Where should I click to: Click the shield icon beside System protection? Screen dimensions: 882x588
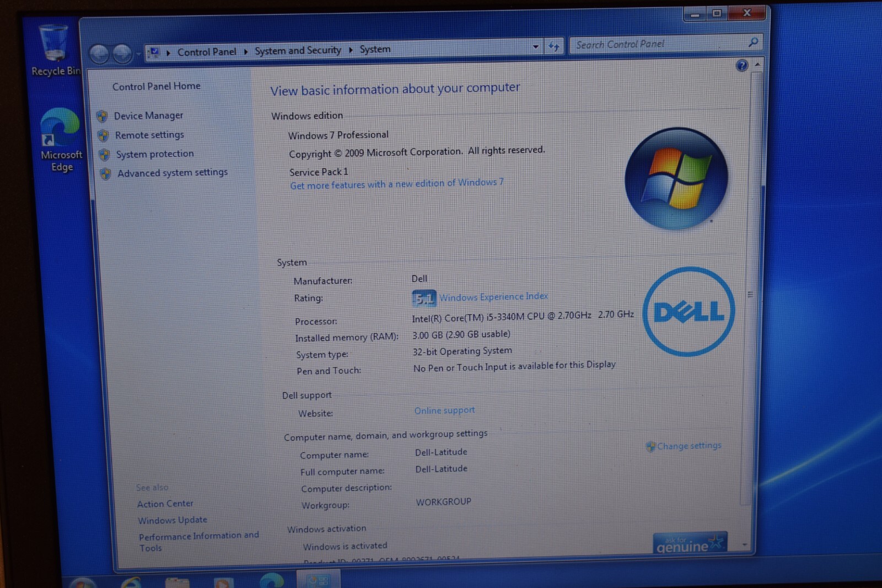click(104, 155)
